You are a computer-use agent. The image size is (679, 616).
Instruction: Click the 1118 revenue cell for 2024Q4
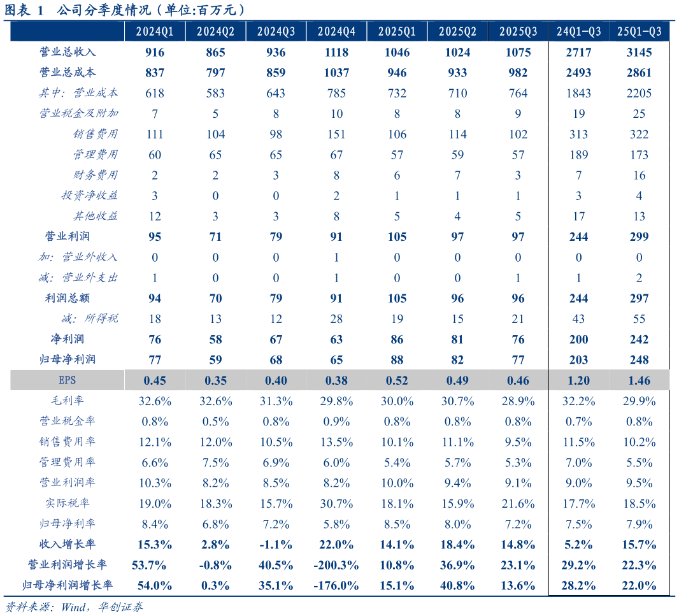(x=336, y=52)
